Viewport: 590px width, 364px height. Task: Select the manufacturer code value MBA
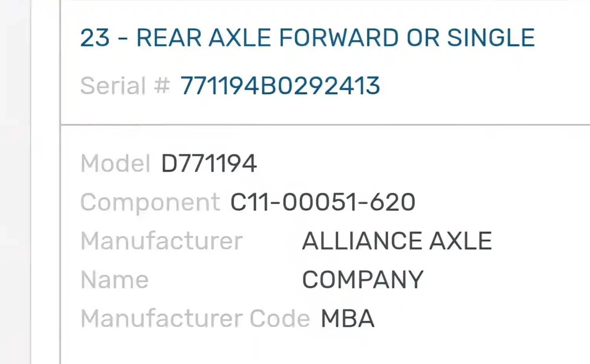[x=347, y=318]
